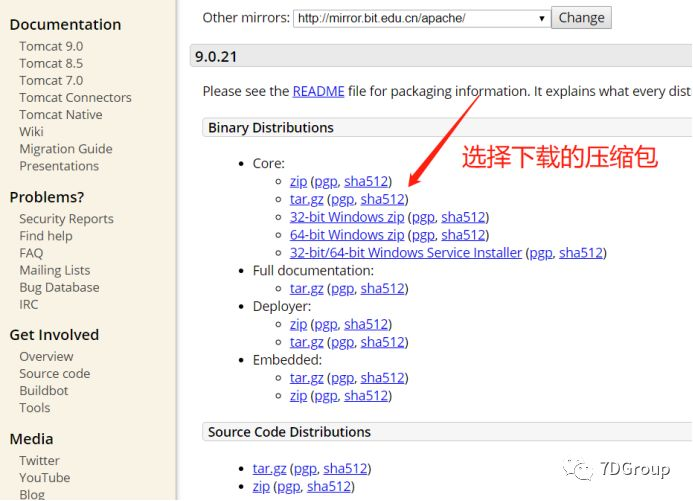Open Tomcat 8.5 documentation
Viewport: 693px width, 501px height.
click(51, 64)
